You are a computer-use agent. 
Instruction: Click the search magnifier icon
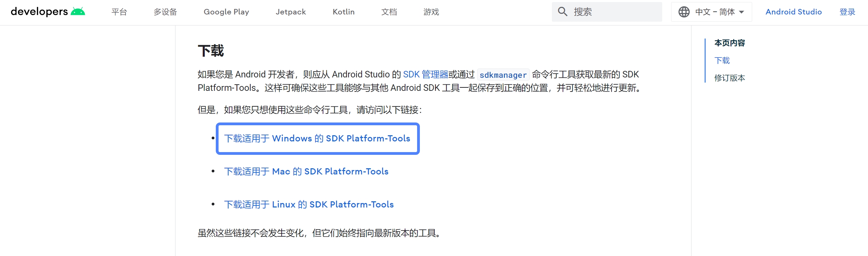563,12
